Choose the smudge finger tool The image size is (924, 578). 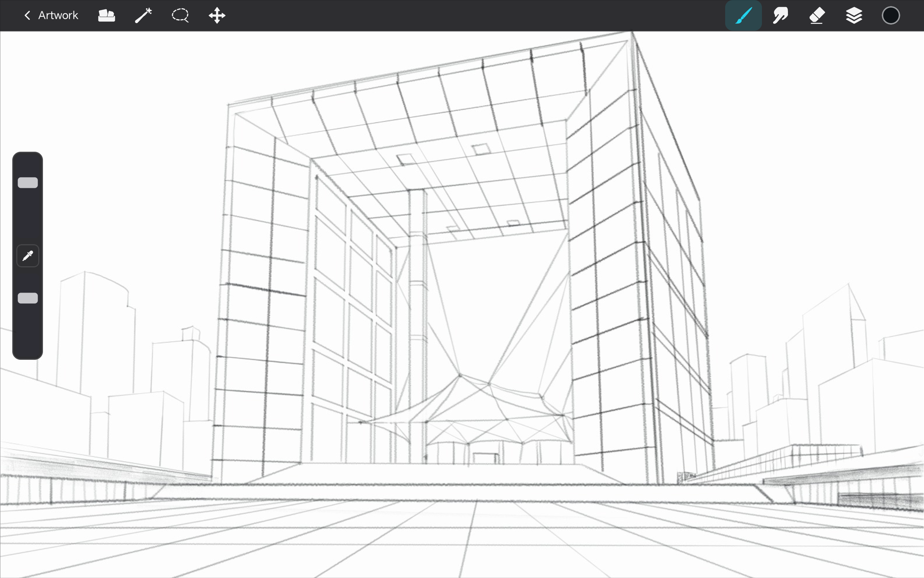[780, 16]
